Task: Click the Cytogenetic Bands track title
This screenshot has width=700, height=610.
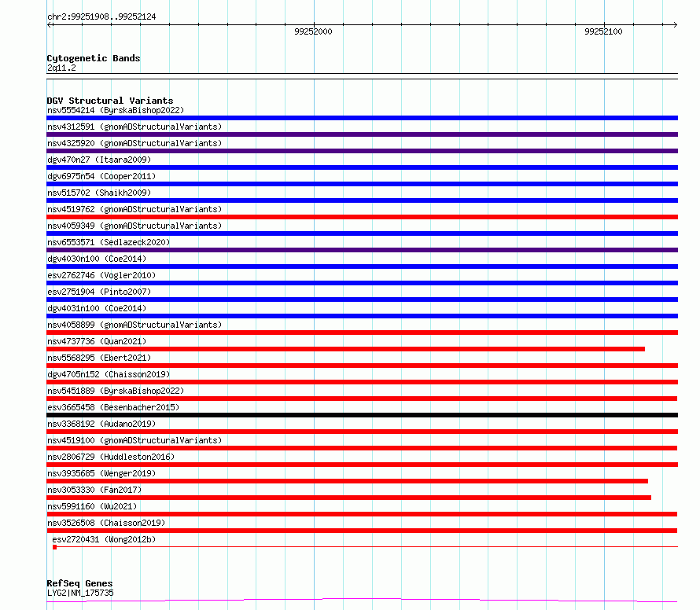Action: pos(94,58)
